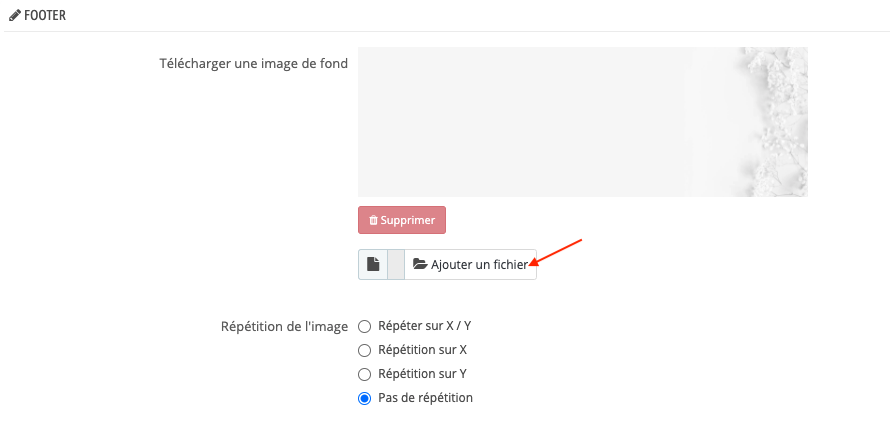Image resolution: width=890 pixels, height=422 pixels.
Task: Select the "Répéter sur X / Y" radio button
Action: click(365, 326)
